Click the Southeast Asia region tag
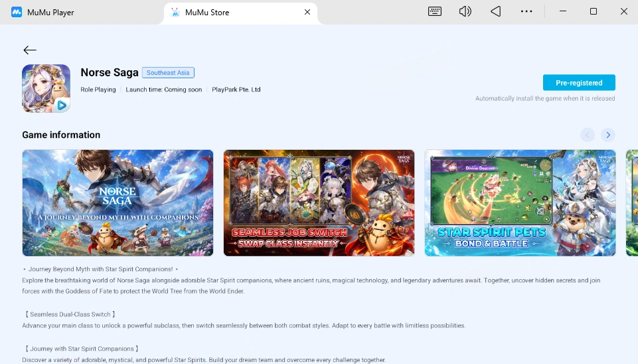 pos(168,73)
